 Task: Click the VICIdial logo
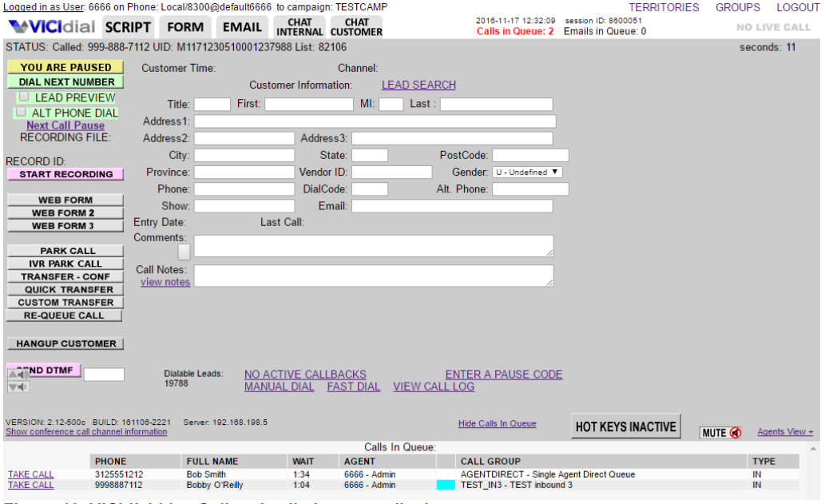51,27
